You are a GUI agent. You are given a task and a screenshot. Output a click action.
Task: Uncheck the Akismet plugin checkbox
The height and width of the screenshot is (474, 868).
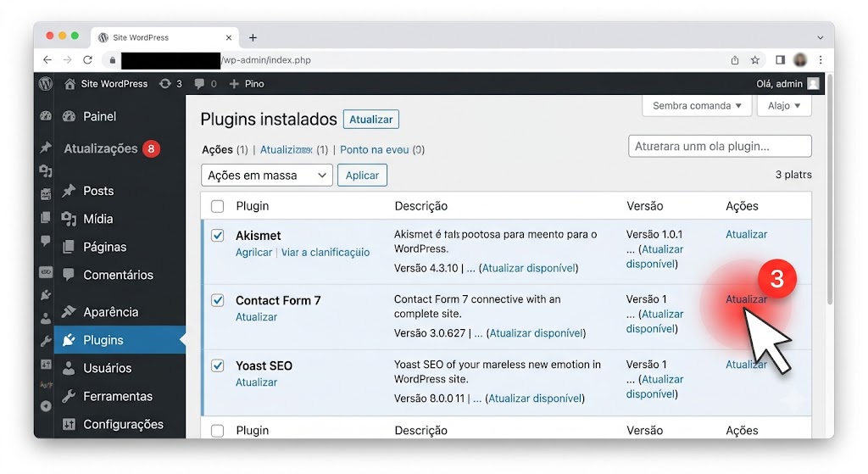click(x=218, y=236)
